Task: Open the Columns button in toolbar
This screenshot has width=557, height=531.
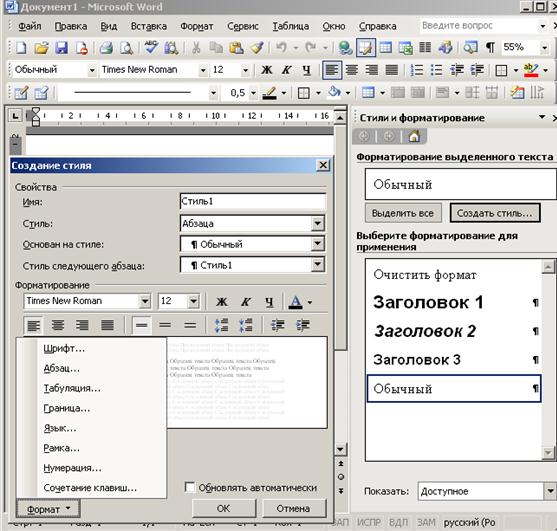Action: (425, 48)
